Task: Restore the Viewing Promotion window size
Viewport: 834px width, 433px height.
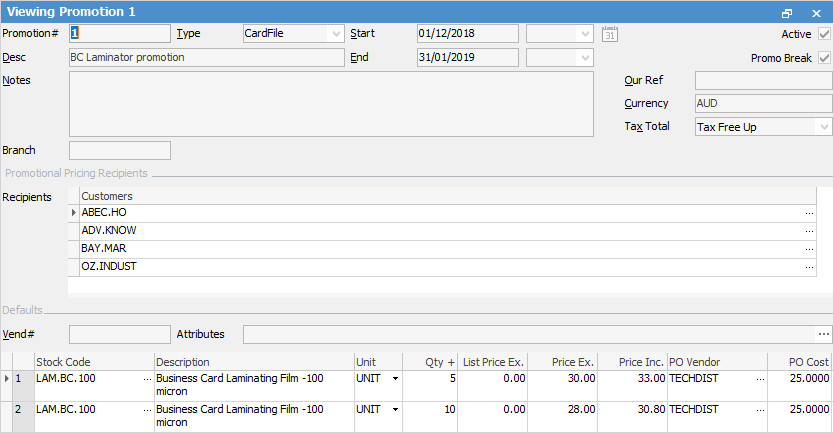Action: click(x=787, y=12)
